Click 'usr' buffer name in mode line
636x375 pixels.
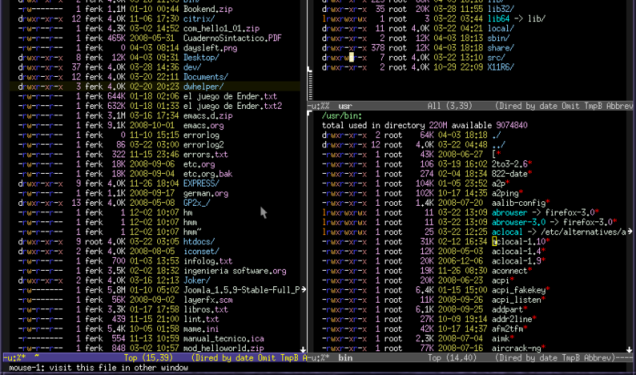(345, 106)
